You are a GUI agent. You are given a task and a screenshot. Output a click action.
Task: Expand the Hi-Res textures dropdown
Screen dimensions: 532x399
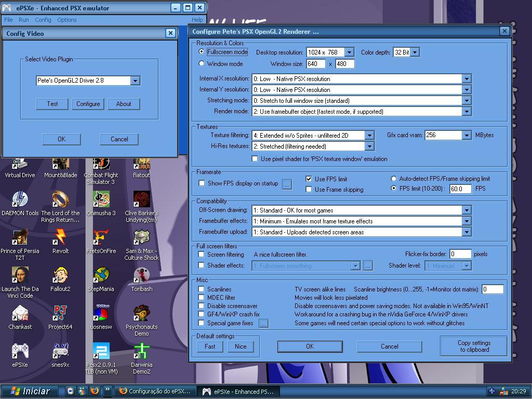pos(369,146)
